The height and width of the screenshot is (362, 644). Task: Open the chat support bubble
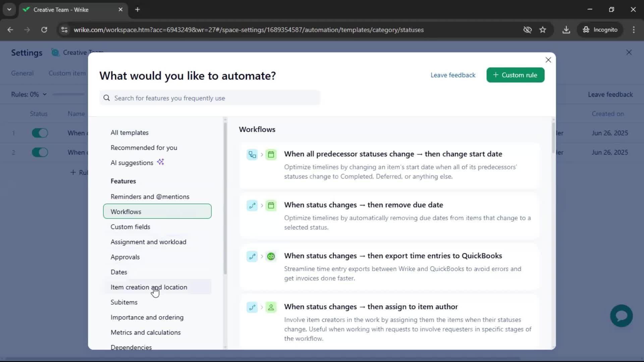tap(621, 316)
